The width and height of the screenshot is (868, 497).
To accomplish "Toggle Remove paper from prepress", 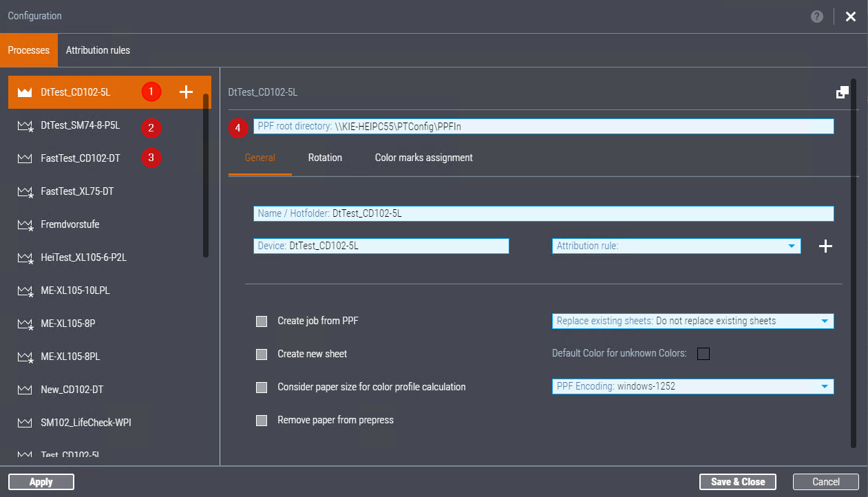I will (262, 420).
